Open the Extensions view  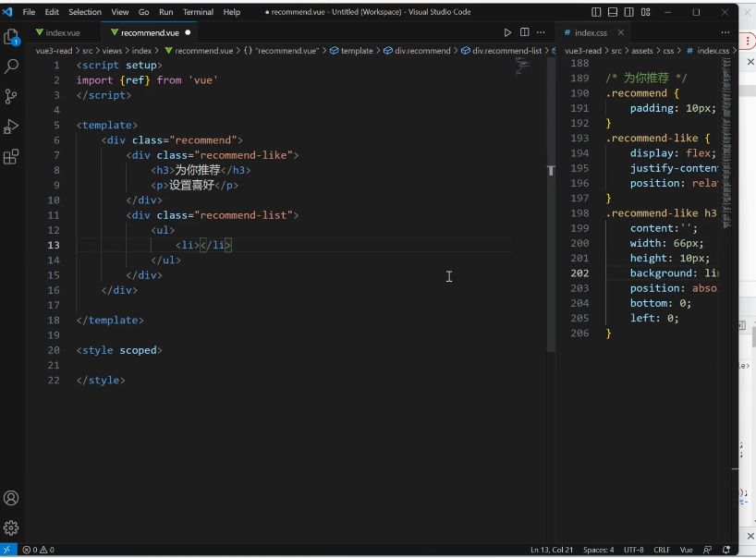tap(11, 157)
